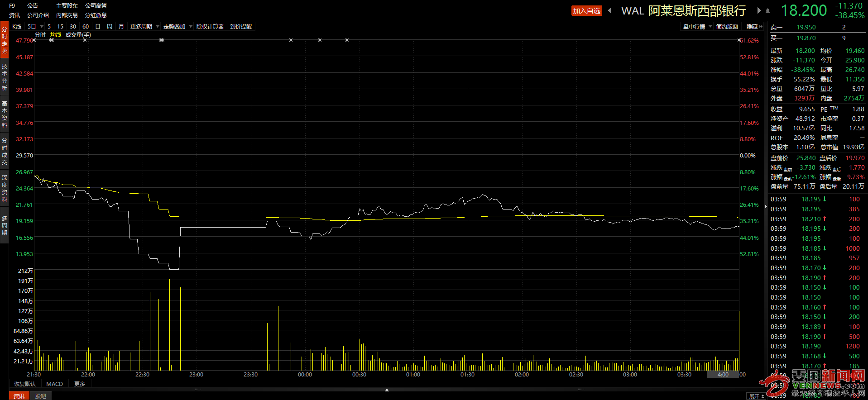
Task: Select the 30-minute period
Action: tap(73, 27)
